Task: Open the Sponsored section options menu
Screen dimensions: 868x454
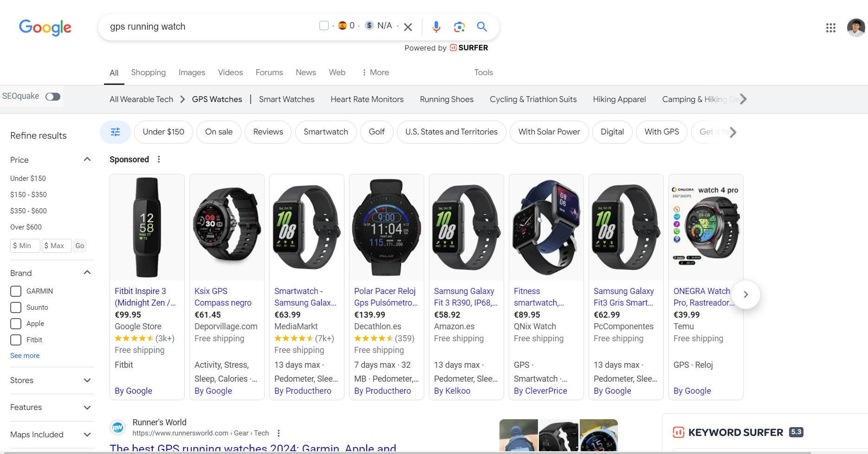Action: 159,160
